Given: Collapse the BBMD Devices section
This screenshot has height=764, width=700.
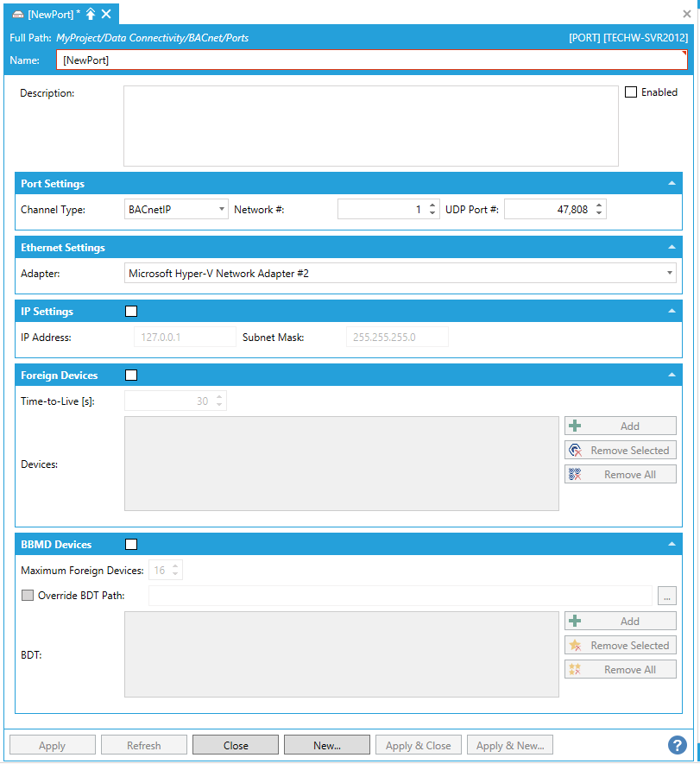Looking at the screenshot, I should point(672,545).
